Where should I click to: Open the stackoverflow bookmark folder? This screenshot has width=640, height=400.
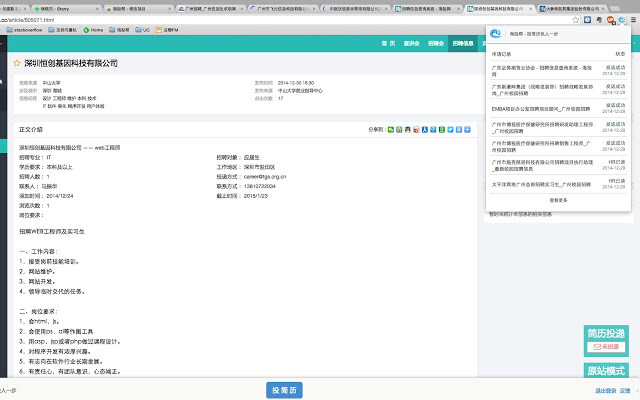pyautogui.click(x=24, y=30)
